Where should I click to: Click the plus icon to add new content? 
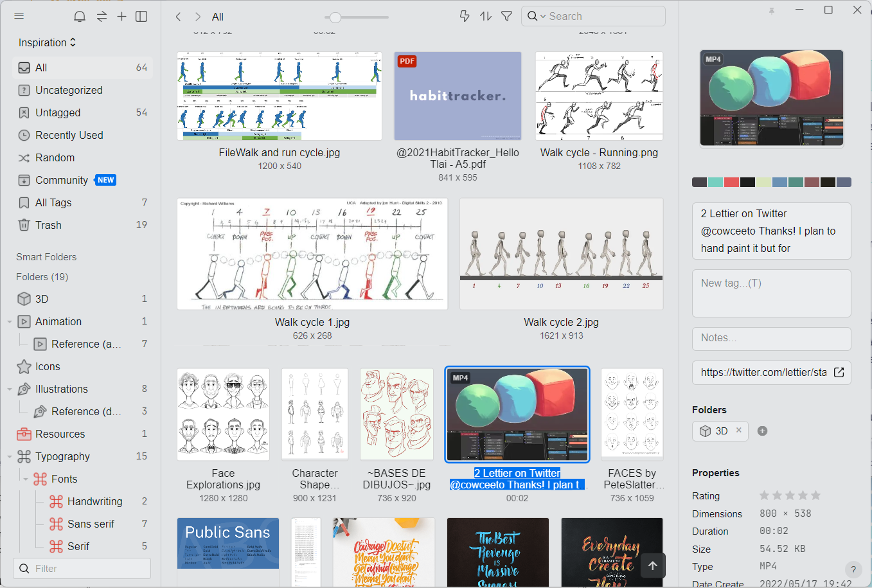[121, 16]
